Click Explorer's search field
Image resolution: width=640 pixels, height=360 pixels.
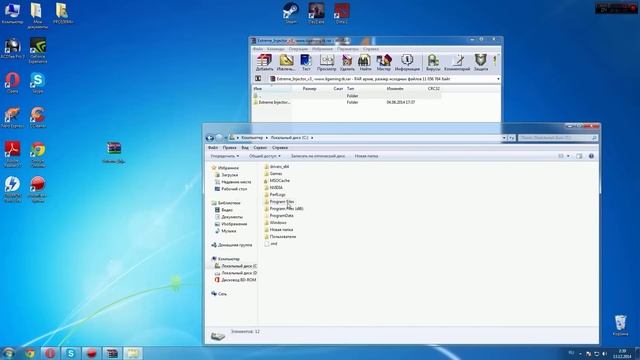tap(558, 138)
